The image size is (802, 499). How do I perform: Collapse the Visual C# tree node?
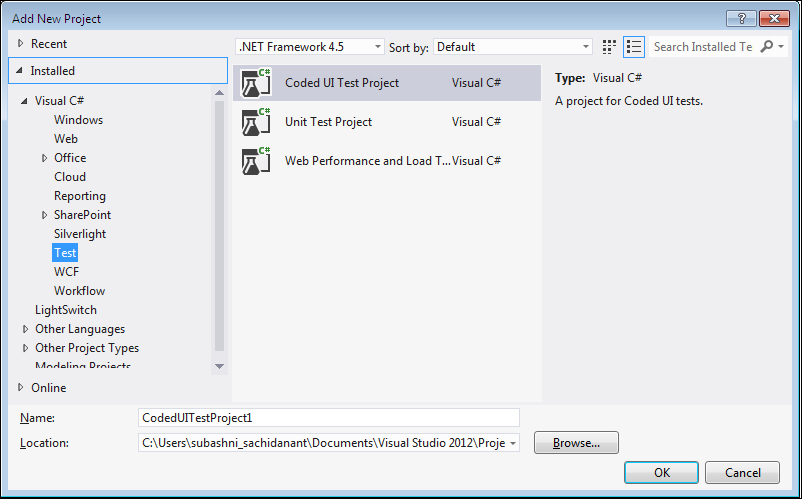pyautogui.click(x=24, y=101)
